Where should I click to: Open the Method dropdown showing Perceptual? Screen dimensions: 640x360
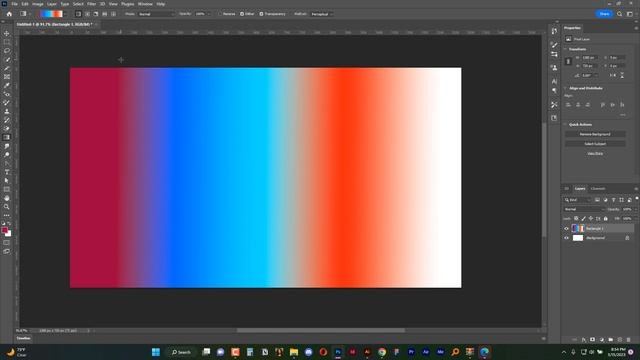click(x=322, y=14)
